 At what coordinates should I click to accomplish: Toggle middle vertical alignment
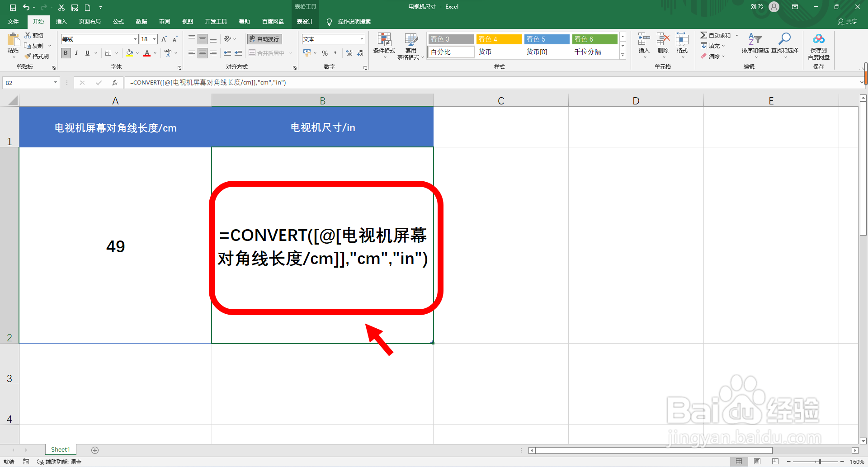point(203,39)
